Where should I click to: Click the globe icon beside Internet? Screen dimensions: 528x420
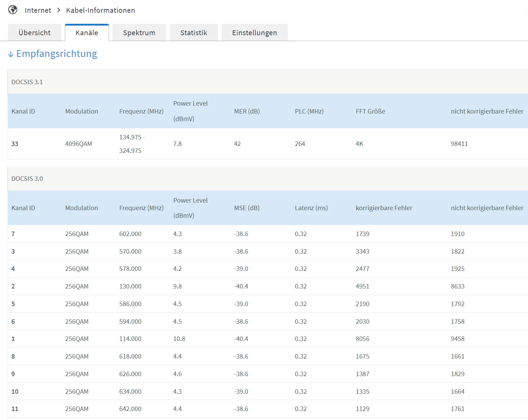click(13, 10)
